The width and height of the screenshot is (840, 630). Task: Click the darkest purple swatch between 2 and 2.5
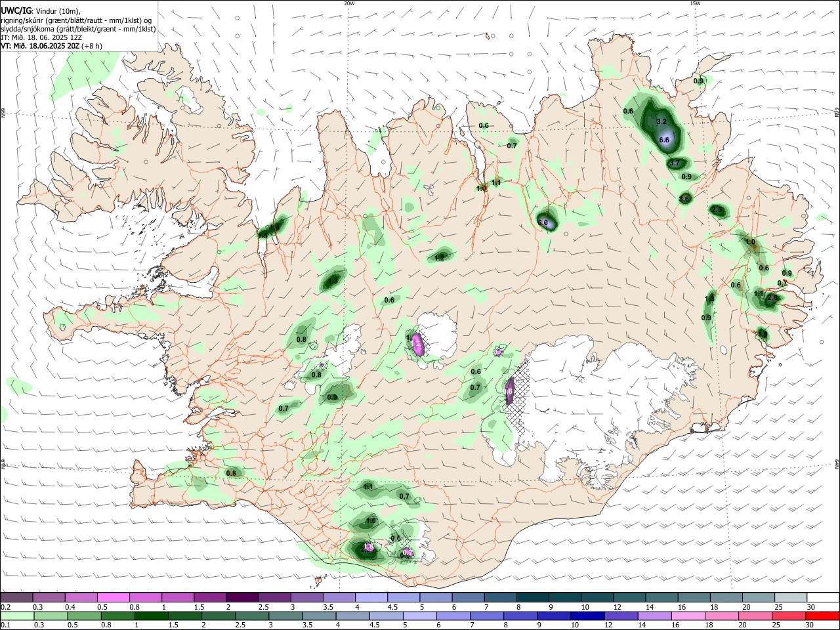pos(242,597)
